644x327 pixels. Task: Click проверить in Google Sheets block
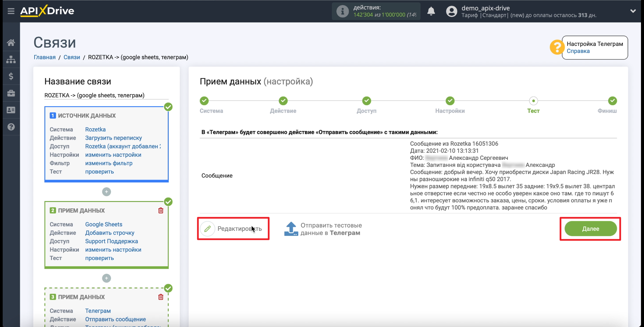click(x=99, y=258)
